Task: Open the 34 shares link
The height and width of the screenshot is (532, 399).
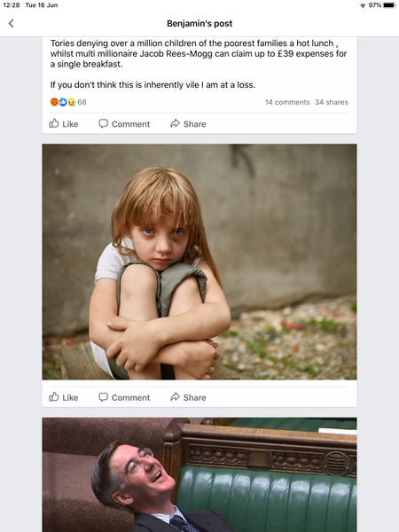Action: (332, 102)
